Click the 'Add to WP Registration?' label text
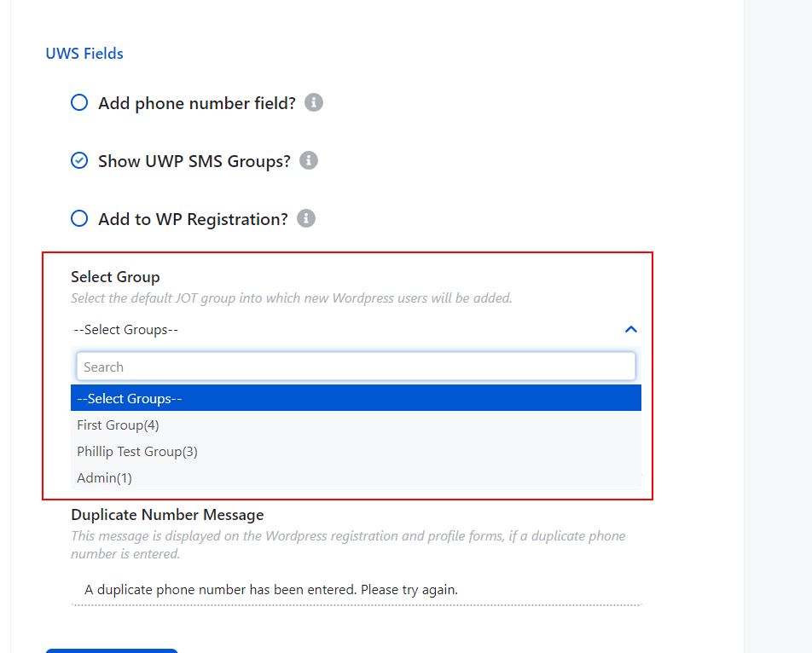This screenshot has width=812, height=653. pos(193,219)
